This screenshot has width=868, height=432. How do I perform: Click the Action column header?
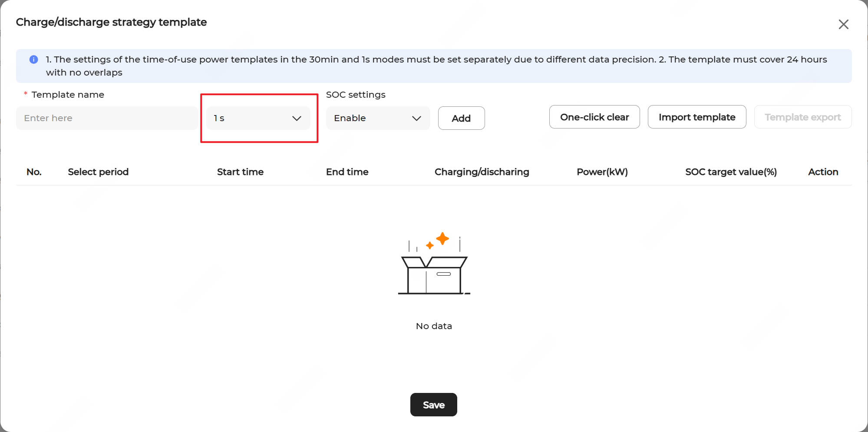click(x=823, y=172)
